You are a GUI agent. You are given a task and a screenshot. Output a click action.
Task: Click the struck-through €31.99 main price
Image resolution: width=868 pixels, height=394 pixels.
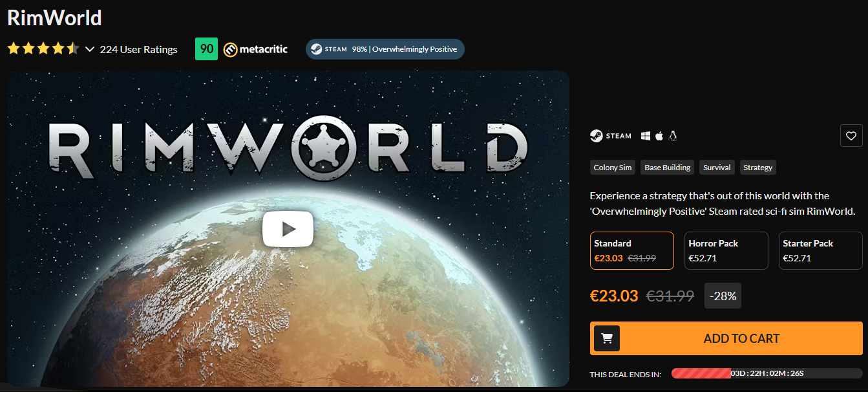[670, 296]
